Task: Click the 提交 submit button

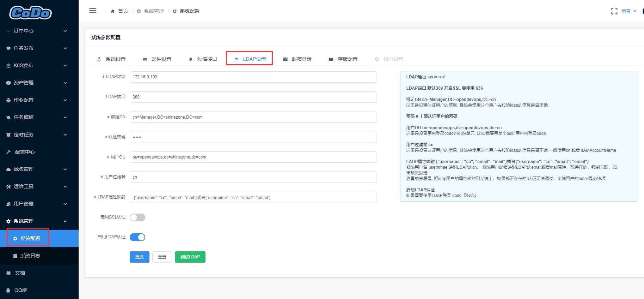Action: (x=140, y=257)
